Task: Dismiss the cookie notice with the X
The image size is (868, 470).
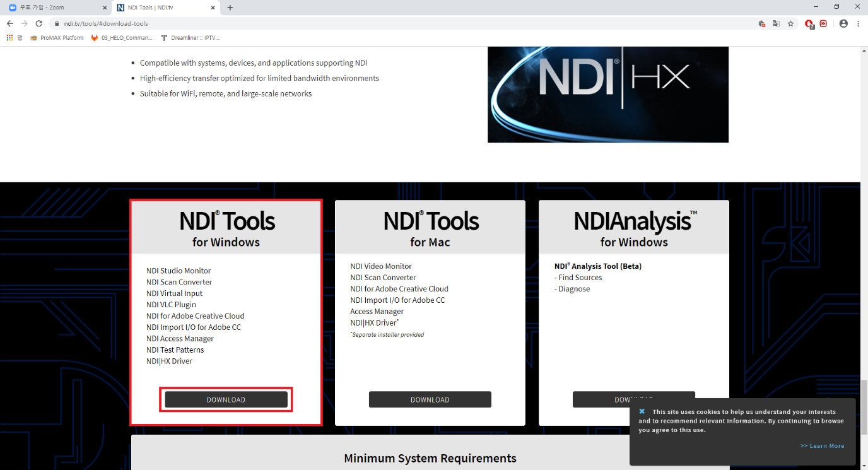Action: (x=642, y=411)
